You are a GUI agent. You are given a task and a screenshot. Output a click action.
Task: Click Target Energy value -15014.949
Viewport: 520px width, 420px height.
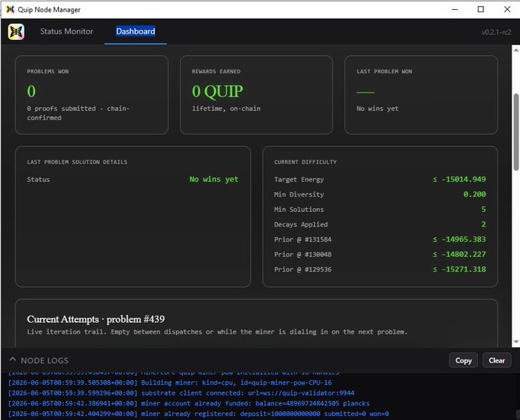point(459,179)
